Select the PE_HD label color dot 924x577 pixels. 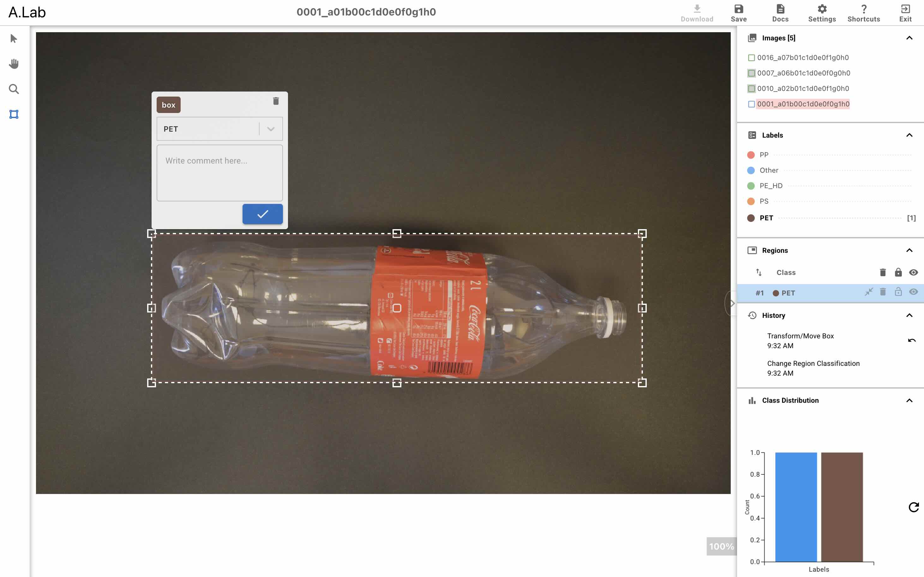pos(751,186)
